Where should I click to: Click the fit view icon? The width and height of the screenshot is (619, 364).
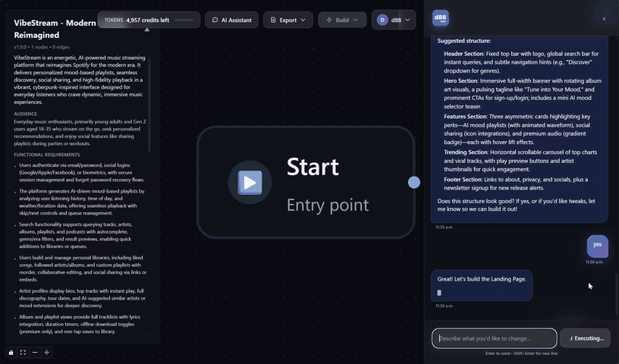coord(23,353)
